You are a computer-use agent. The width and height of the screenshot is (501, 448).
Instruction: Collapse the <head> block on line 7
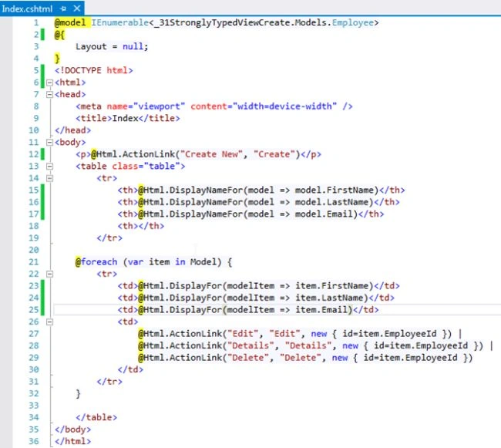tap(49, 95)
